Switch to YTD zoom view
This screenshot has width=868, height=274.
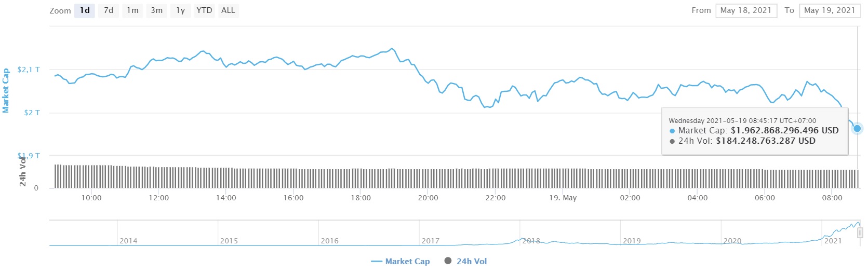(x=204, y=10)
